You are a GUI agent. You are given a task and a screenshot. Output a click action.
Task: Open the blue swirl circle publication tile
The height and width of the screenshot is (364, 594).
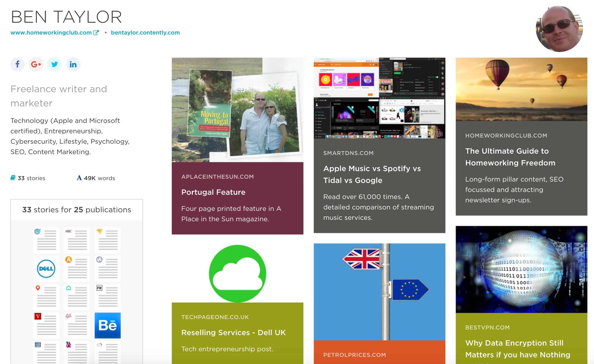(x=46, y=240)
